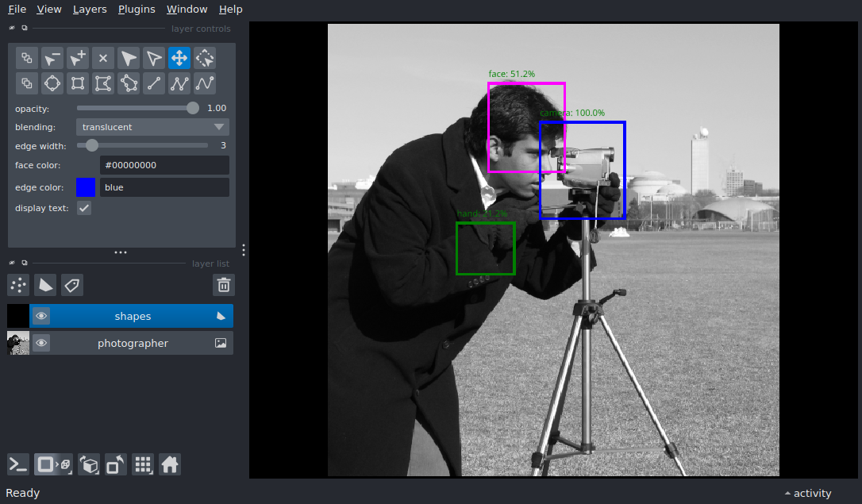Create a new labels layer
The image size is (862, 504).
coord(72,285)
